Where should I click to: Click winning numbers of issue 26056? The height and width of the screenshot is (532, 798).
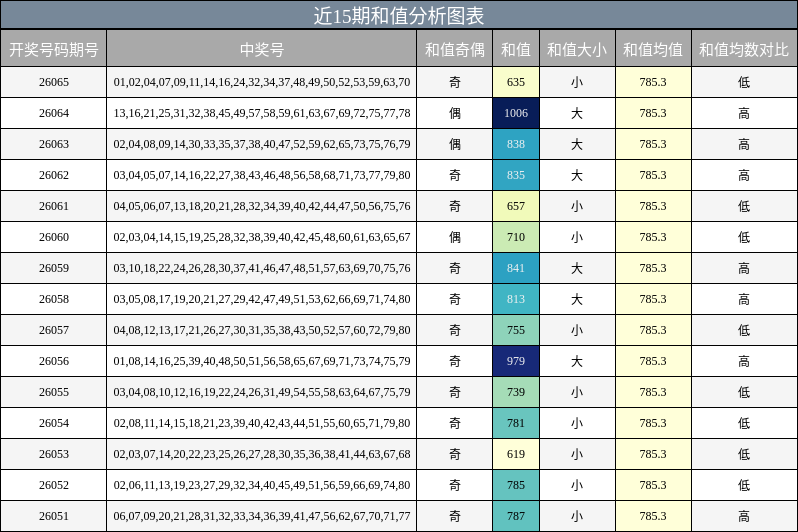[x=262, y=361]
